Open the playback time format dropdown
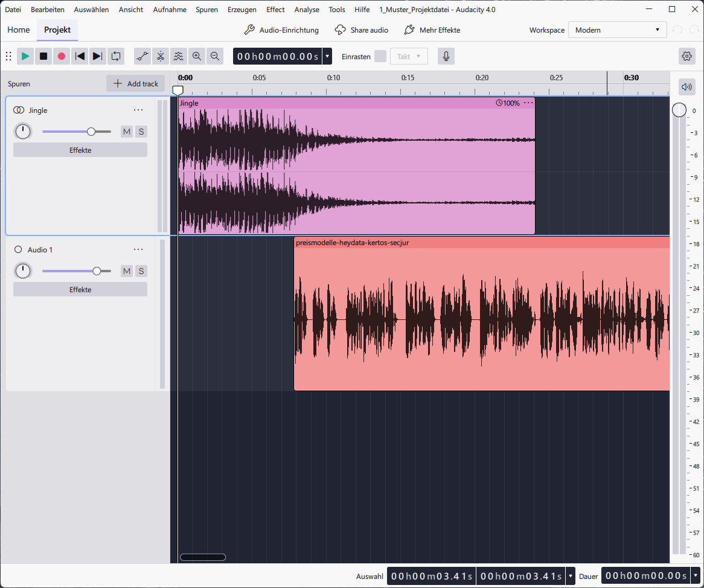704x588 pixels. 327,56
